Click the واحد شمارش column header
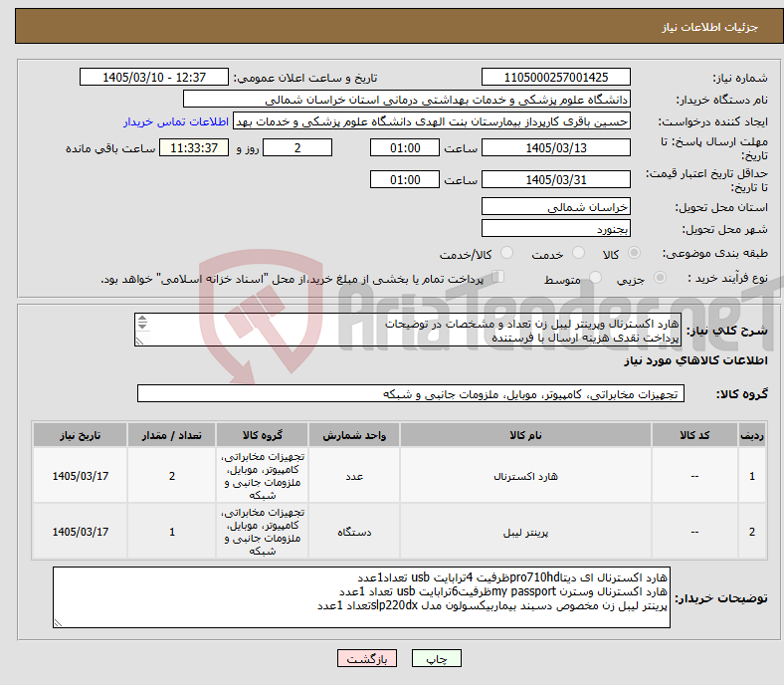This screenshot has width=784, height=685. 354,435
